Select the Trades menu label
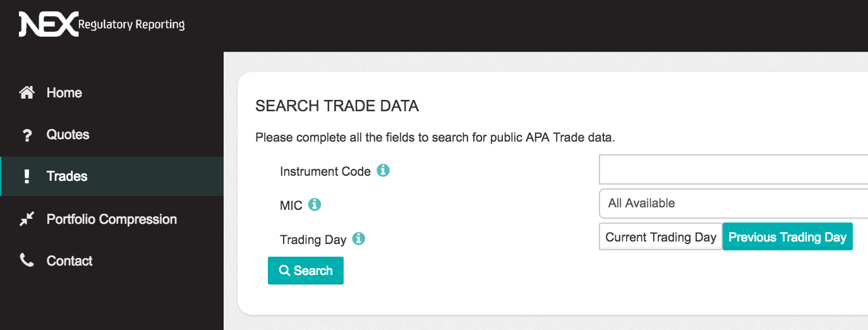This screenshot has width=868, height=330. [67, 176]
